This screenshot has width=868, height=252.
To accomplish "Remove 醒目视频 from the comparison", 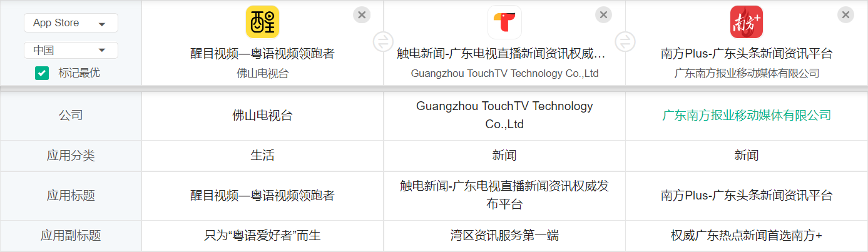I will (362, 14).
